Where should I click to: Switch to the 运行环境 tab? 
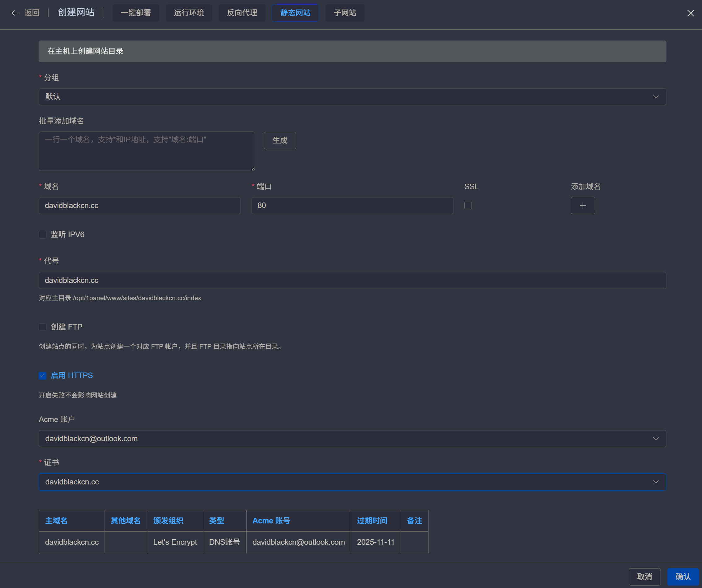pyautogui.click(x=188, y=13)
